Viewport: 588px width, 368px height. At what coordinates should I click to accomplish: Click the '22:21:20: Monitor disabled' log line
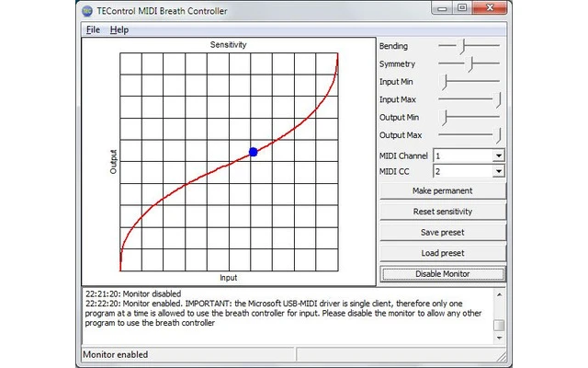(x=133, y=293)
